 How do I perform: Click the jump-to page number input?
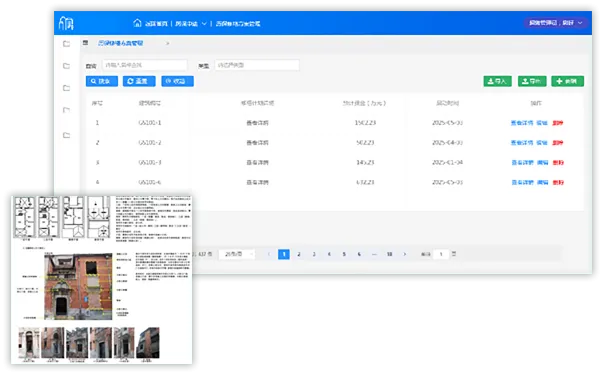(441, 254)
